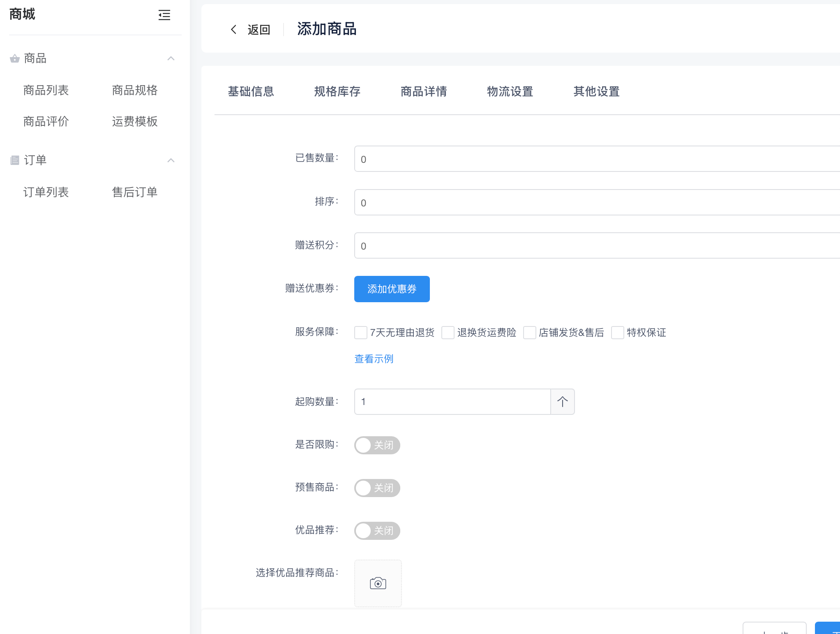Increase 起购数量 with the up arrow
Image resolution: width=840 pixels, height=634 pixels.
(x=562, y=401)
